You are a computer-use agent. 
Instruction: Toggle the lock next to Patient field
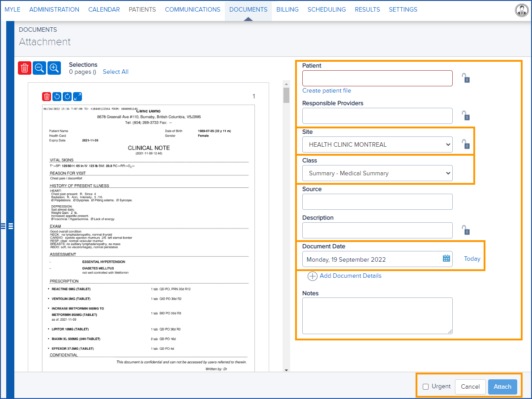(x=466, y=78)
